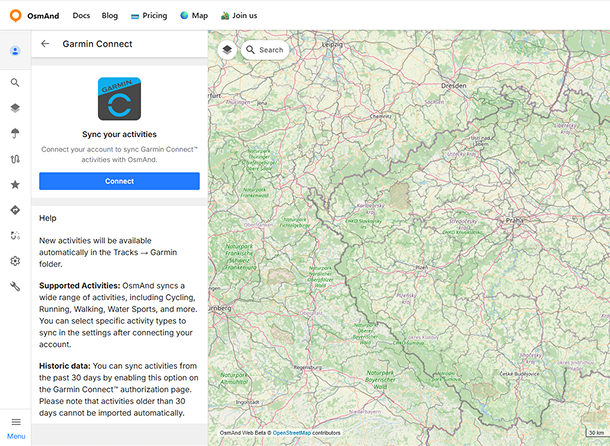Open the OpenStreetMap contributors link

(x=292, y=433)
